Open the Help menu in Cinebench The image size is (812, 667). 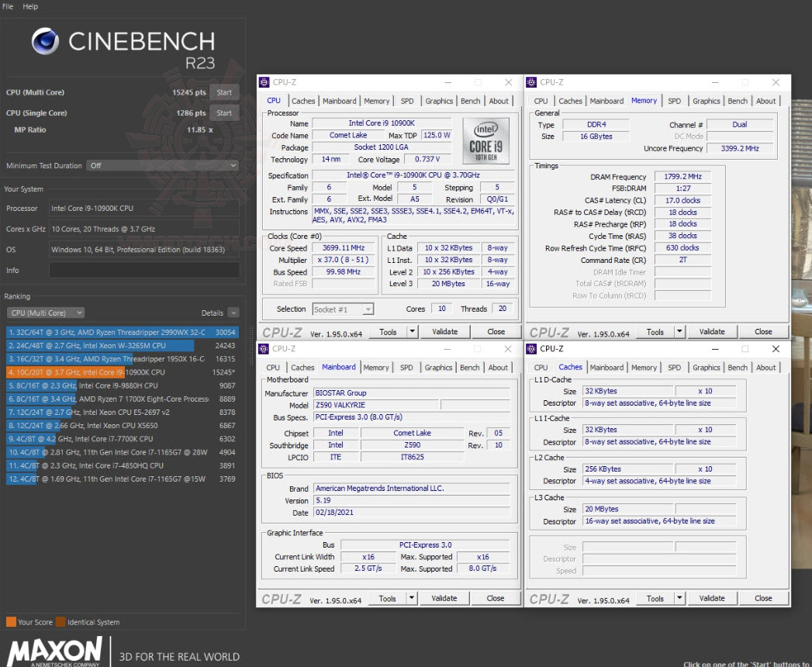click(30, 7)
